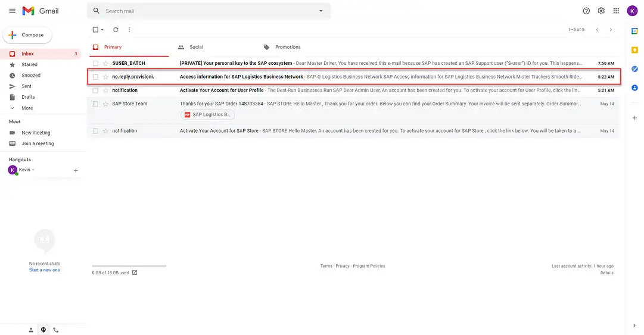Start a New meeting
Image resolution: width=644 pixels, height=335 pixels.
coord(36,133)
